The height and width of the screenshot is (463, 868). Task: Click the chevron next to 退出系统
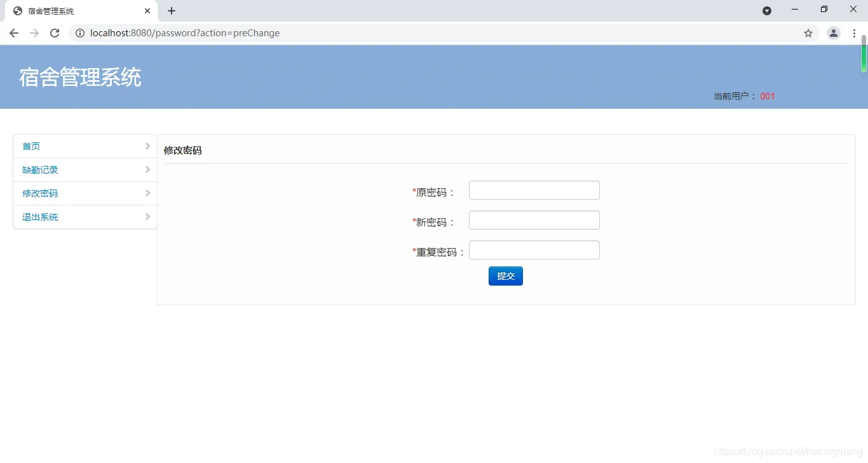[147, 217]
